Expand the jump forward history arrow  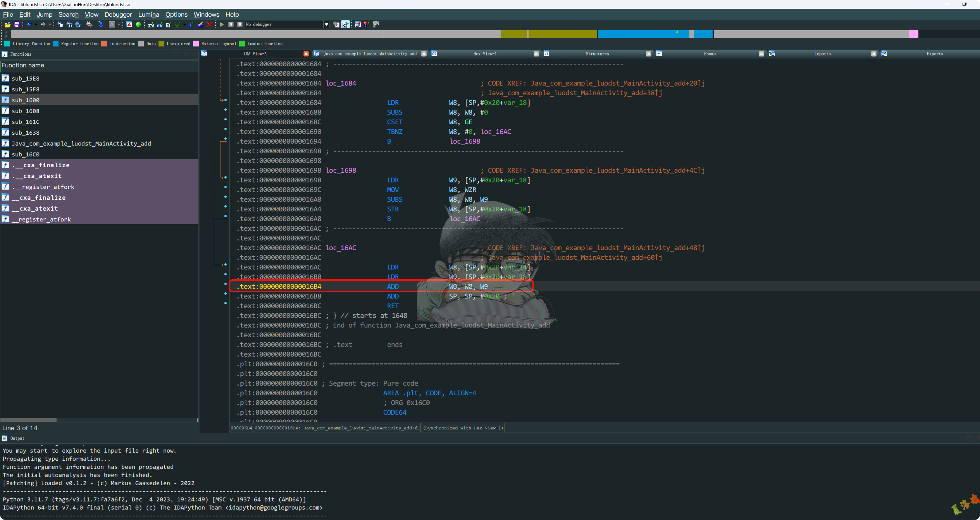click(x=50, y=24)
